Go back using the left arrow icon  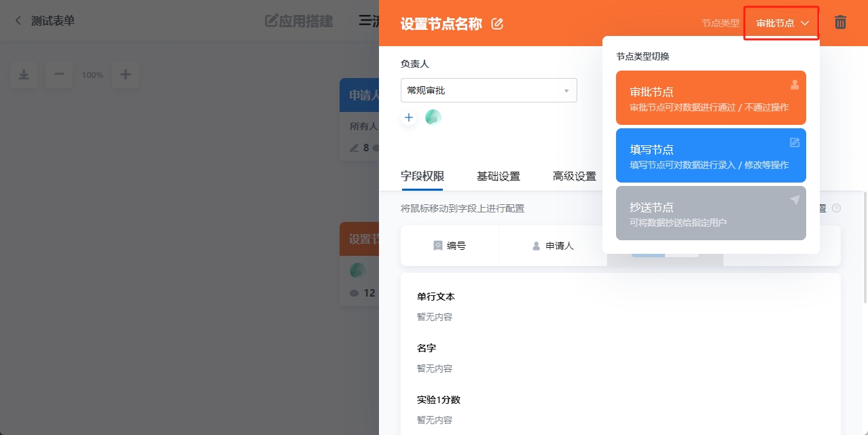[18, 21]
